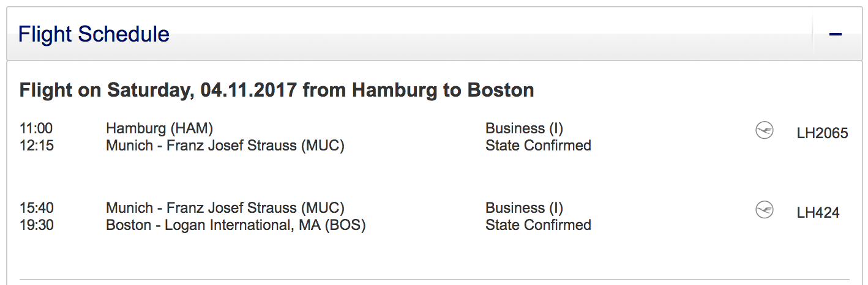Click the Flight Schedule header title
The width and height of the screenshot is (868, 285).
94,34
